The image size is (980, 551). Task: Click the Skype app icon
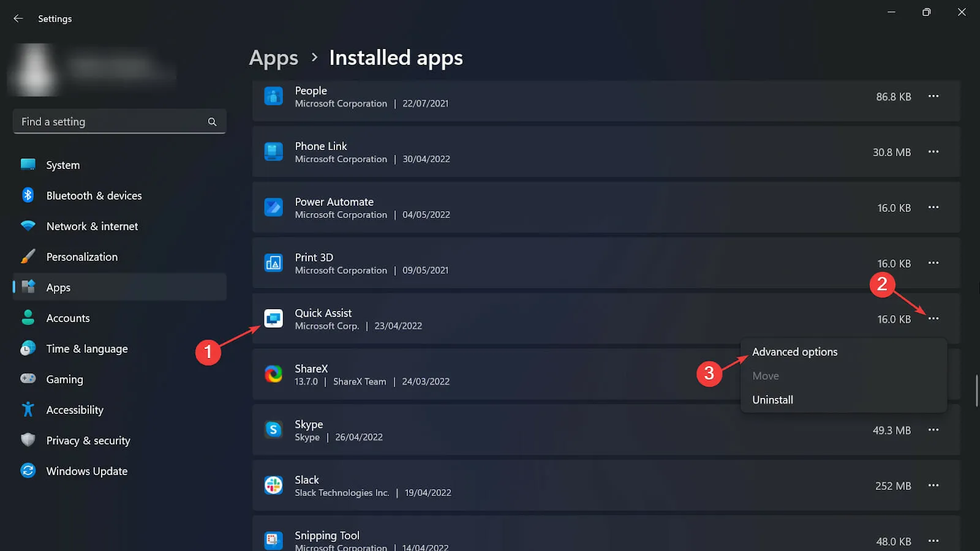(273, 430)
